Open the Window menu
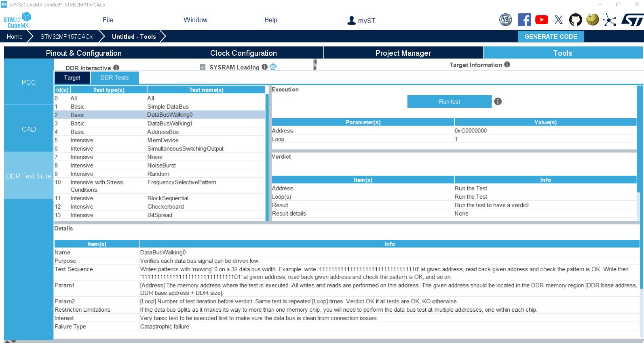Image resolution: width=644 pixels, height=344 pixels. [195, 20]
